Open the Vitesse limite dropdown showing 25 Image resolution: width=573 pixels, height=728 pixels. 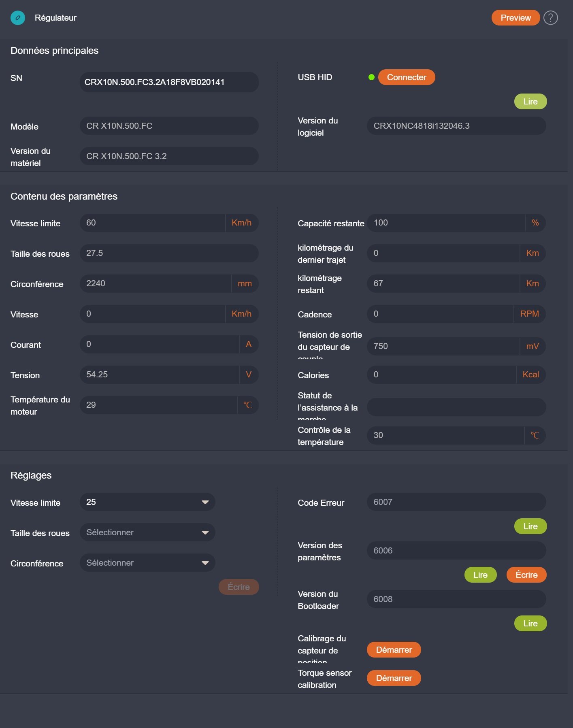click(147, 502)
